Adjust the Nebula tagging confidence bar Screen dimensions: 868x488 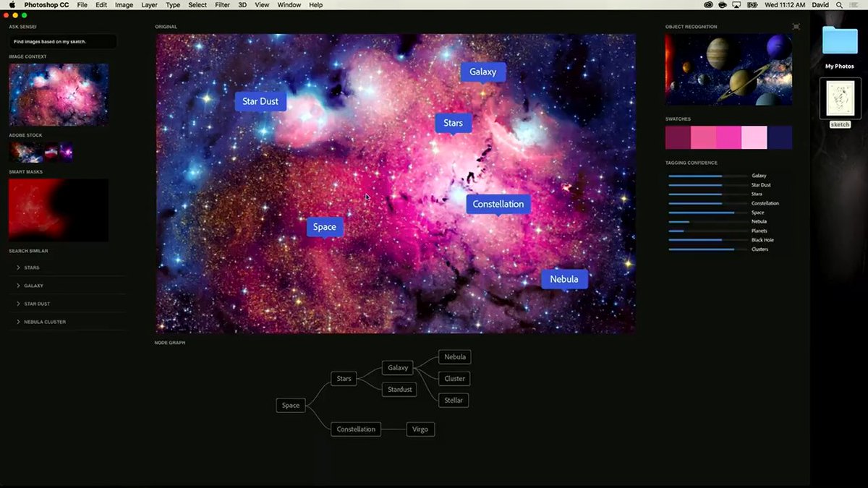click(x=708, y=222)
